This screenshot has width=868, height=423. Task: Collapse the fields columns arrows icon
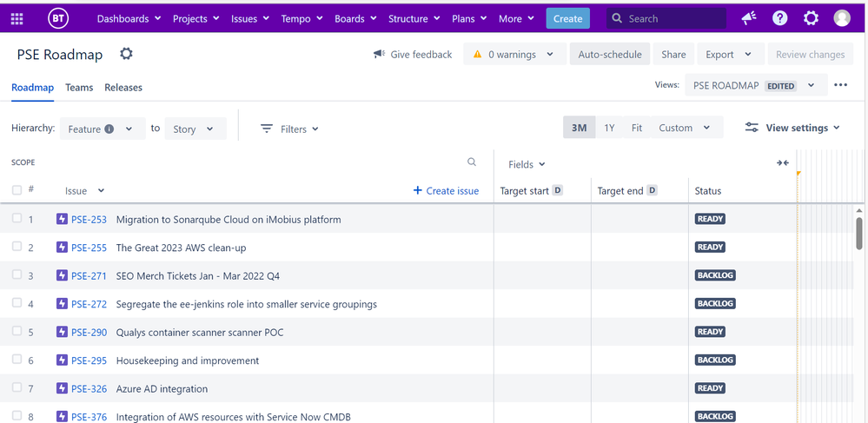(x=783, y=163)
